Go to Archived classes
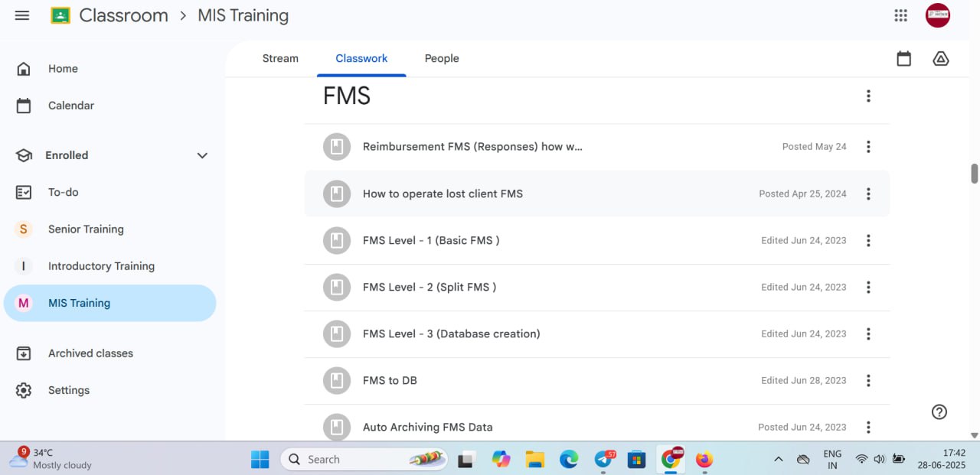The image size is (980, 475). coord(90,353)
